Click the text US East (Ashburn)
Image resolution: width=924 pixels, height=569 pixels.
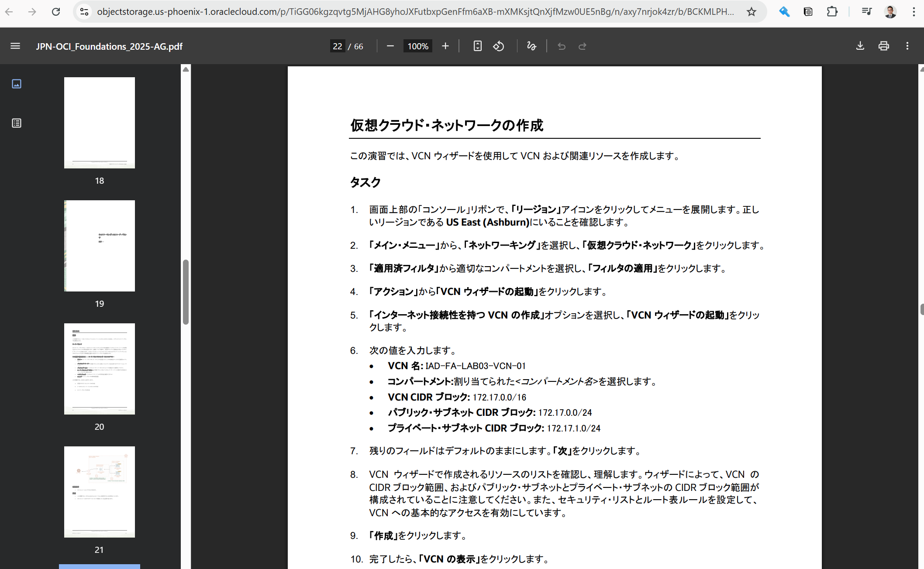487,222
